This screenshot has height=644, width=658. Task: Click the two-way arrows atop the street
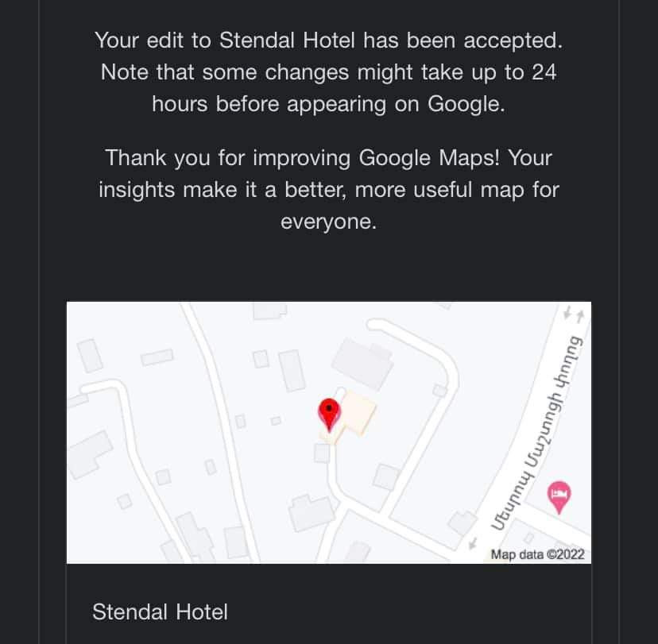[574, 315]
